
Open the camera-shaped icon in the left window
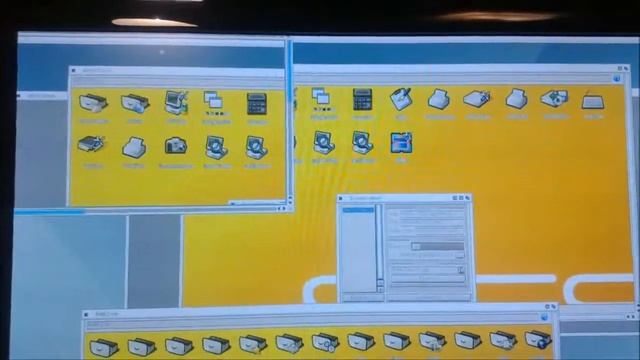[176, 146]
